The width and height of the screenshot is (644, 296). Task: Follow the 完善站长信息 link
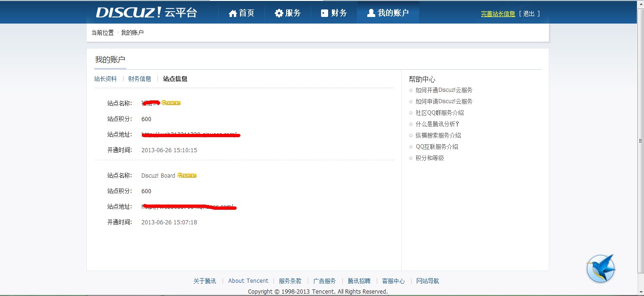tap(498, 14)
